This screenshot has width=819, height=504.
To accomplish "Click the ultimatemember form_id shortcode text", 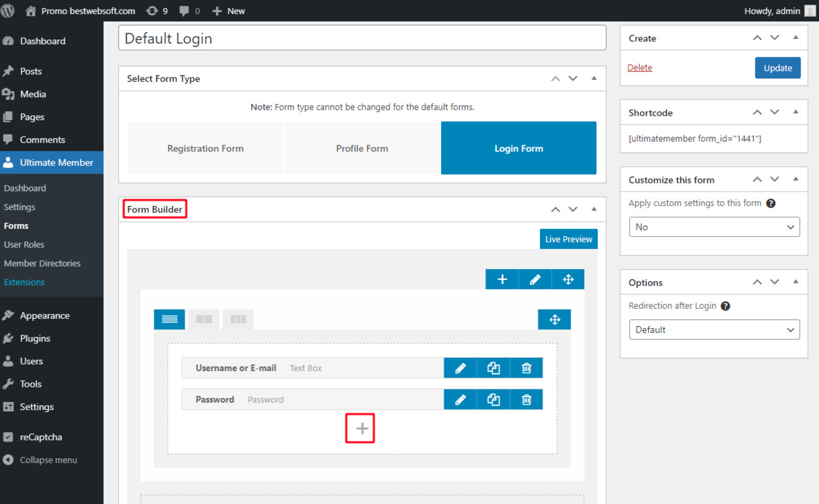I will coord(695,139).
